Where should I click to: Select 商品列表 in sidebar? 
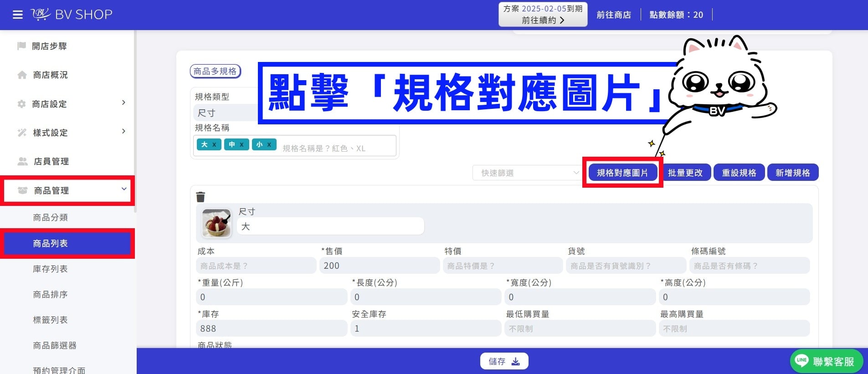coord(67,244)
